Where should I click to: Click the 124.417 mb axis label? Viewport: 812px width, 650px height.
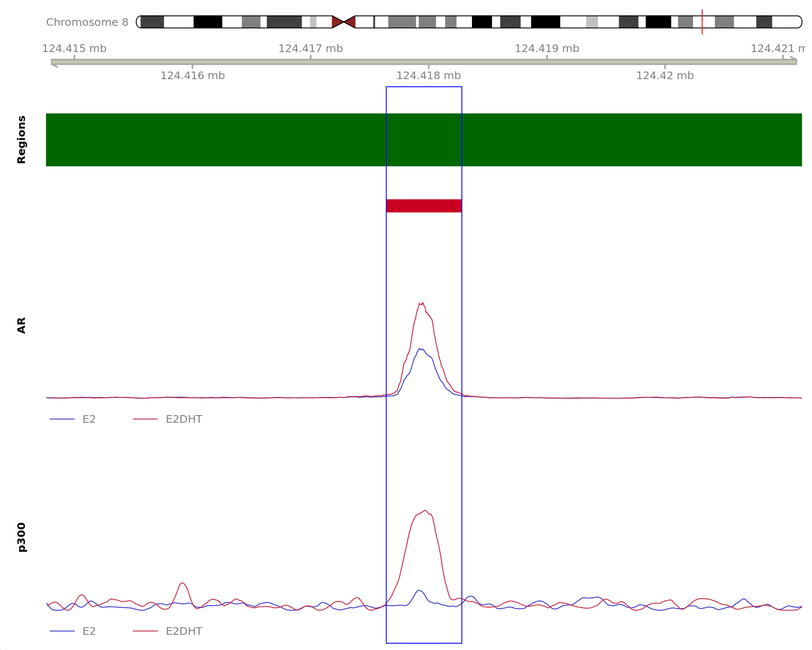[x=310, y=49]
